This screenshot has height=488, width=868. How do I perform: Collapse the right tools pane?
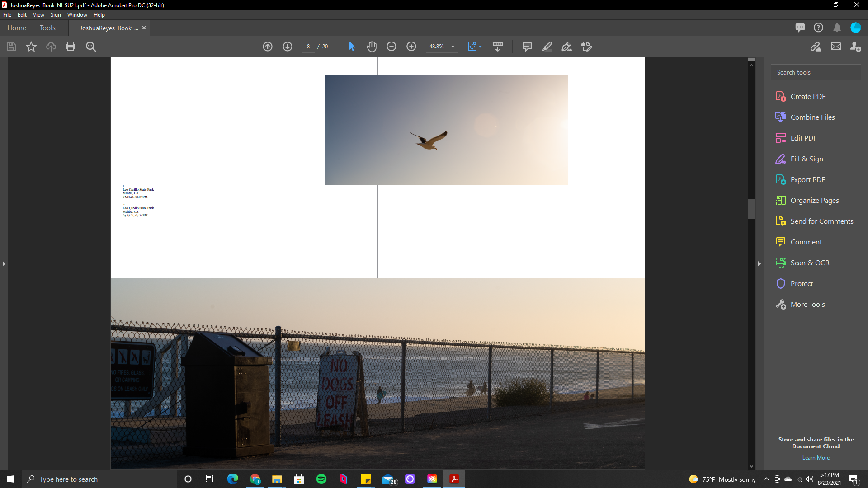759,263
